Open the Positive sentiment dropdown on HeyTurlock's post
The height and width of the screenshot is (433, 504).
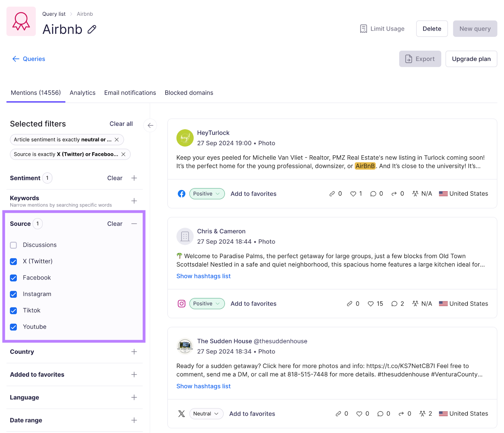pos(207,194)
